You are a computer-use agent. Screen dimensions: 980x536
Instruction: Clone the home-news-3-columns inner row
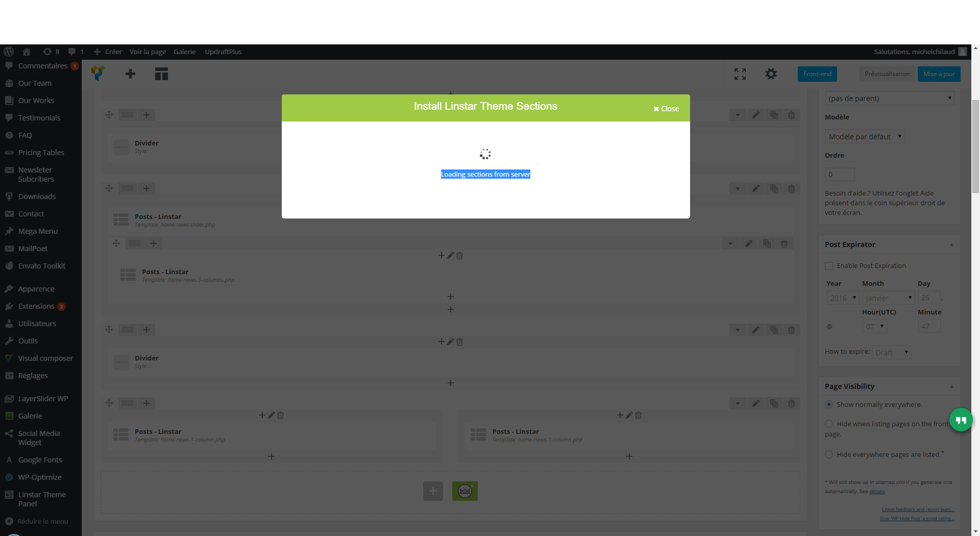767,243
